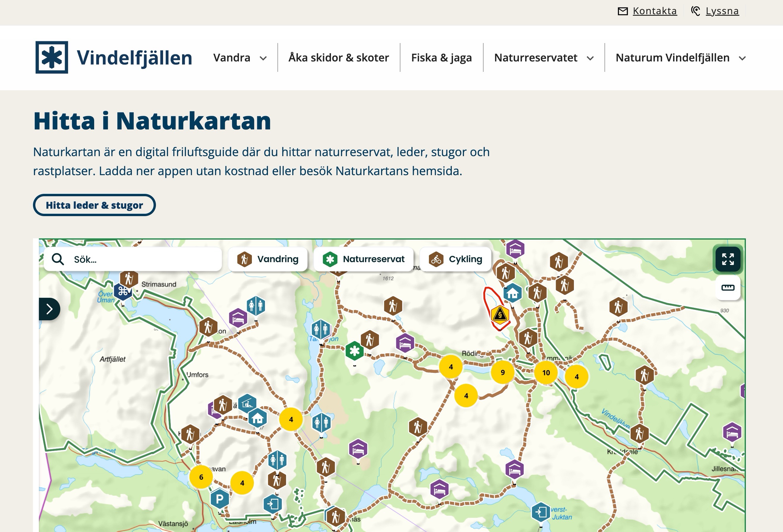Select the blue house marker near Umfors trails

pos(258,418)
